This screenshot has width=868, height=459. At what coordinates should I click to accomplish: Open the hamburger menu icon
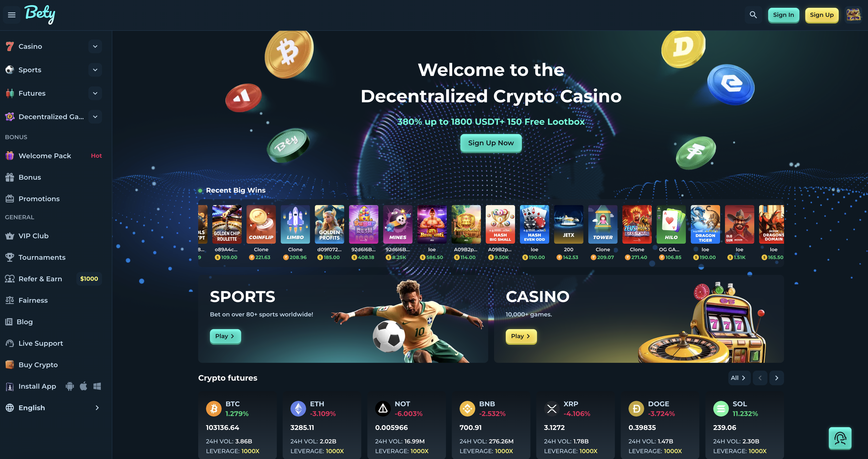[12, 15]
